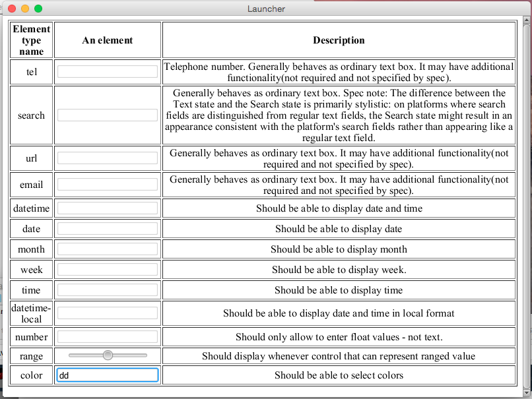
Task: Focus the search text box
Action: point(108,115)
